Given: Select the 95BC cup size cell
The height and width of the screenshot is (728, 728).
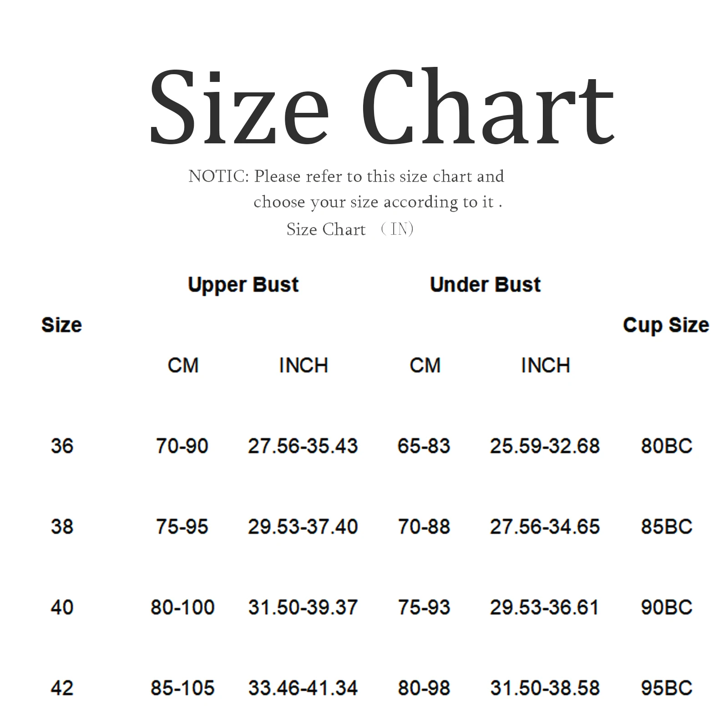Looking at the screenshot, I should 666,688.
